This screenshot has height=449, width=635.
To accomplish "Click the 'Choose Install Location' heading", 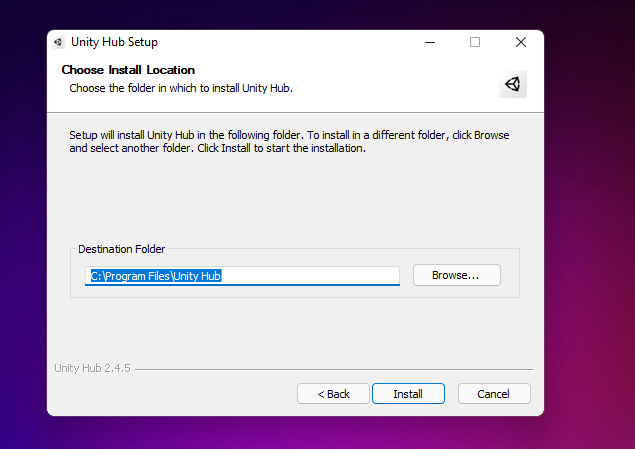I will [128, 70].
